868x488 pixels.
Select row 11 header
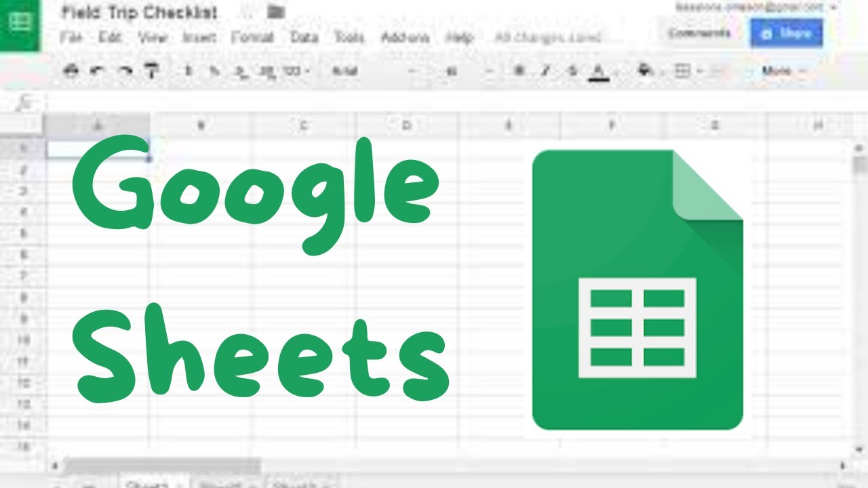pos(23,361)
